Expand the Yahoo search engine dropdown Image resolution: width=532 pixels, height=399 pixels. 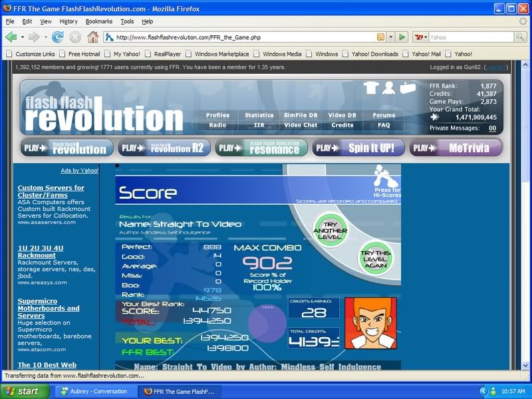pyautogui.click(x=420, y=37)
